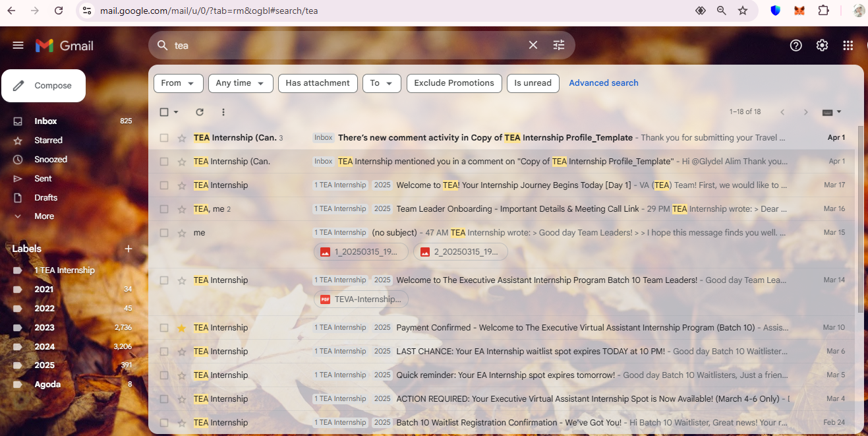Toggle the Is unread filter chip
The width and height of the screenshot is (868, 436).
[x=533, y=83]
